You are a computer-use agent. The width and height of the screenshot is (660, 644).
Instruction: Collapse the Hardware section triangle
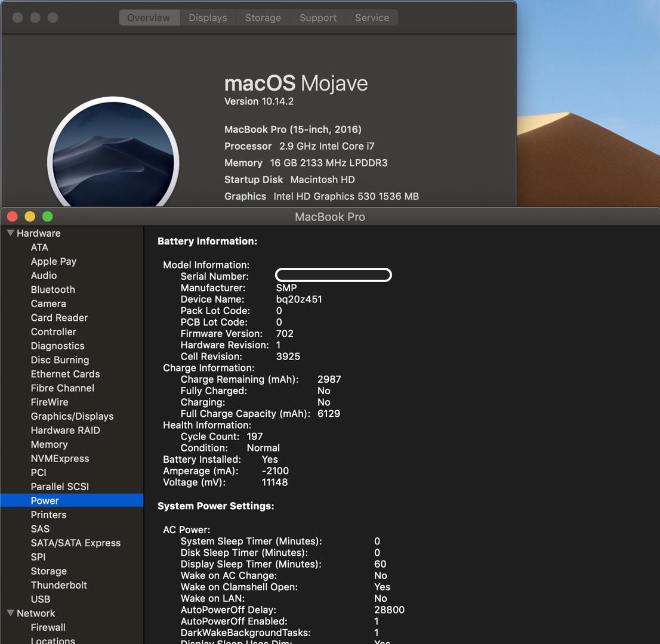coord(11,233)
